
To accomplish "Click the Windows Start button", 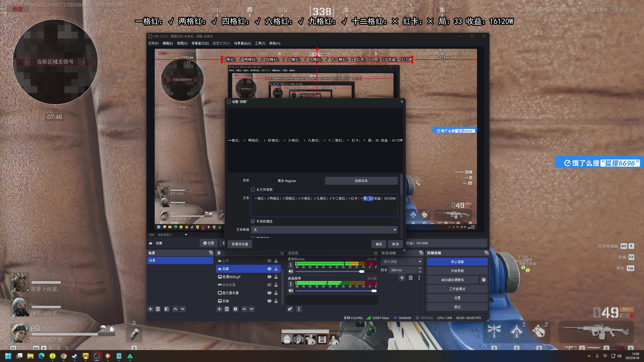I will tap(8, 356).
